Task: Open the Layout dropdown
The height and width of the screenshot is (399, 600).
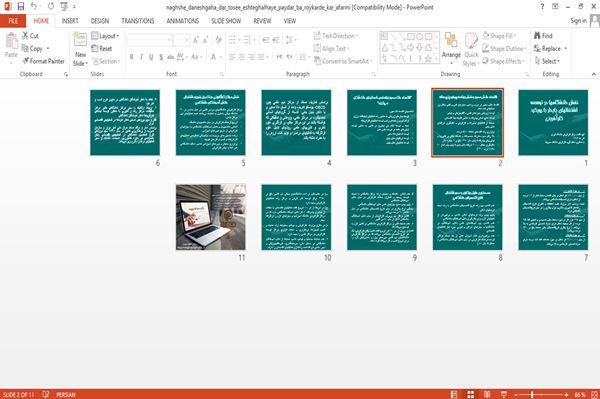Action: [105, 36]
